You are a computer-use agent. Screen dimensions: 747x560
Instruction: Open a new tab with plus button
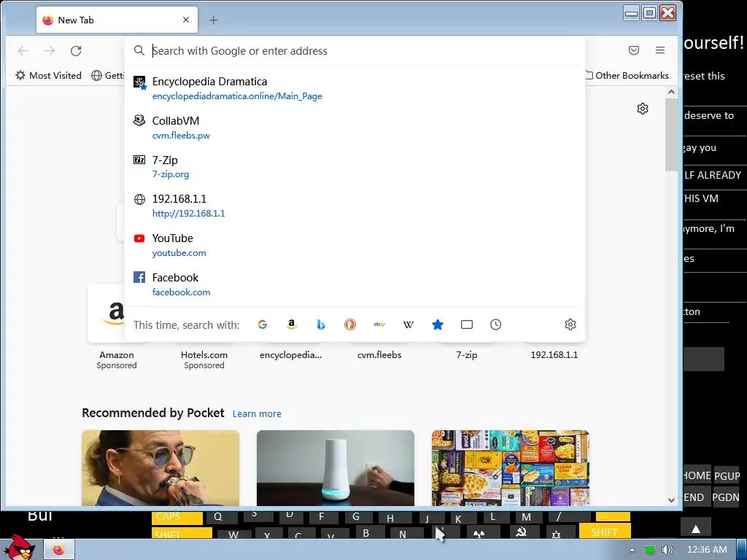coord(214,20)
